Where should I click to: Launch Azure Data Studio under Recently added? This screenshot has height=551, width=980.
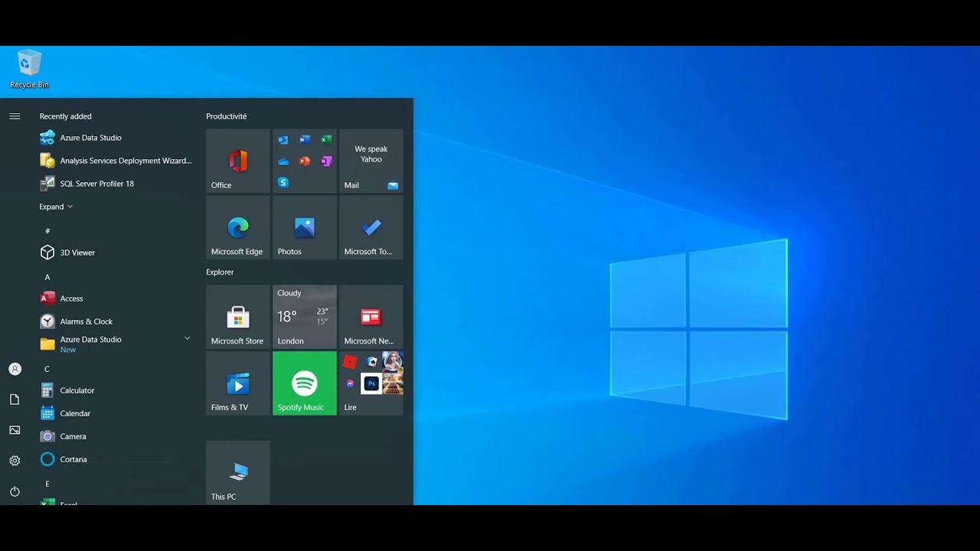115,138
